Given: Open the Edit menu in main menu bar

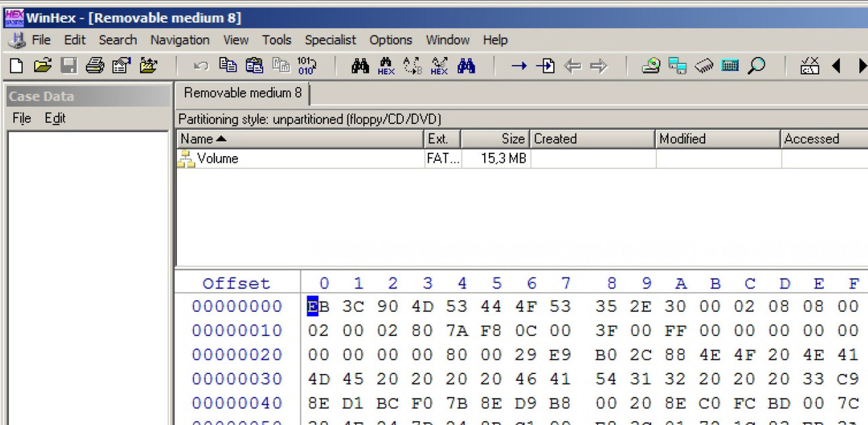Looking at the screenshot, I should 75,40.
